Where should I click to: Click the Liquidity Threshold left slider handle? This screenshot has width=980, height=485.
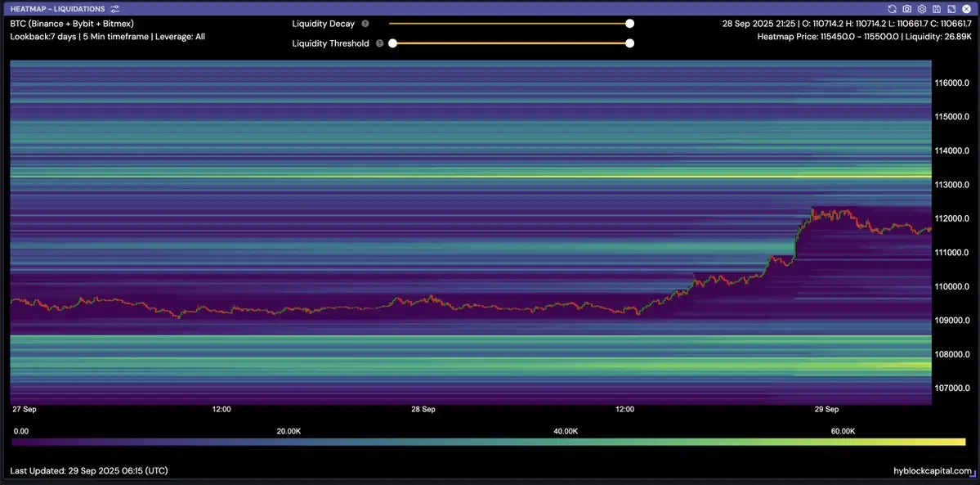click(392, 44)
